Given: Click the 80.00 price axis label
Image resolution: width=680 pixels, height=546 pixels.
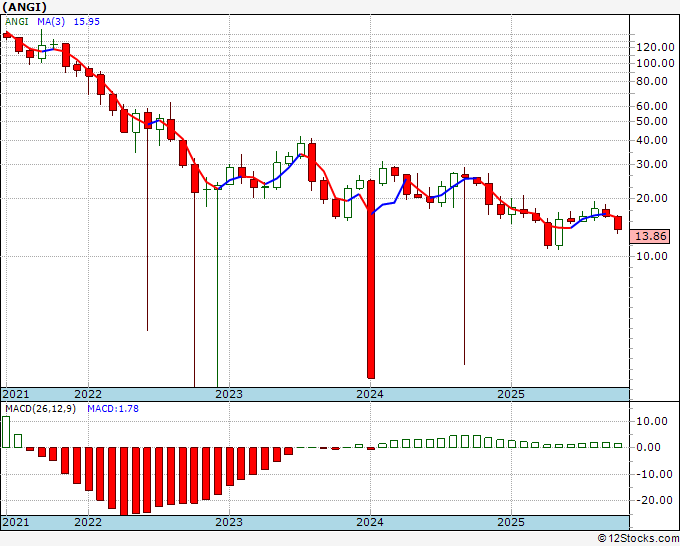Looking at the screenshot, I should pyautogui.click(x=651, y=82).
